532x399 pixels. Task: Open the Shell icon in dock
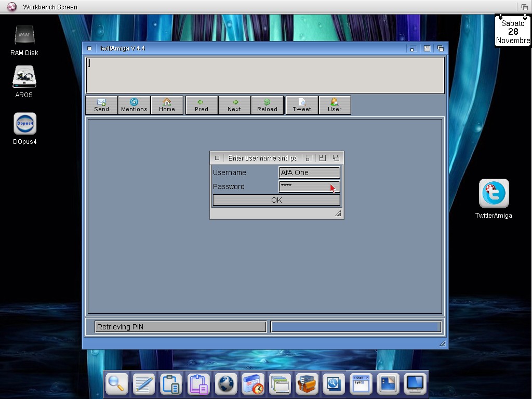[x=361, y=384]
